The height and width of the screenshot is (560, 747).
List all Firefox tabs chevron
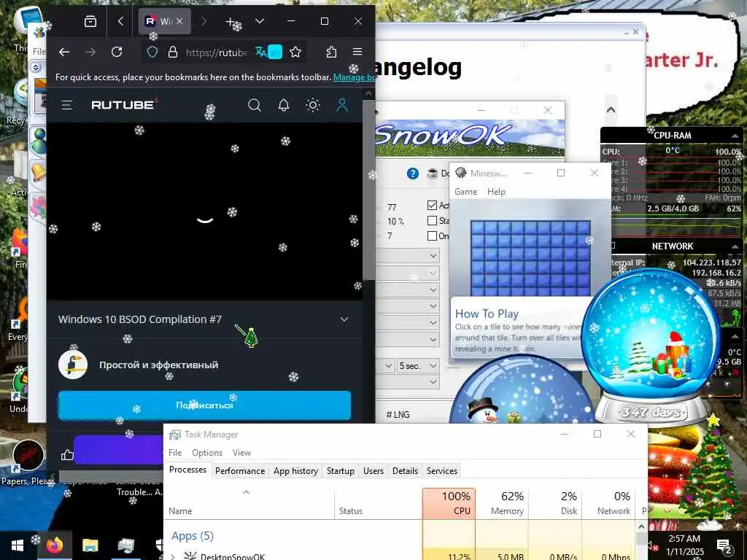tap(260, 21)
